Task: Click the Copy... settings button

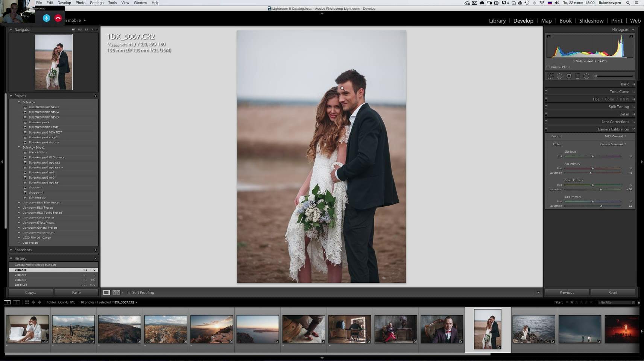Action: (x=30, y=292)
